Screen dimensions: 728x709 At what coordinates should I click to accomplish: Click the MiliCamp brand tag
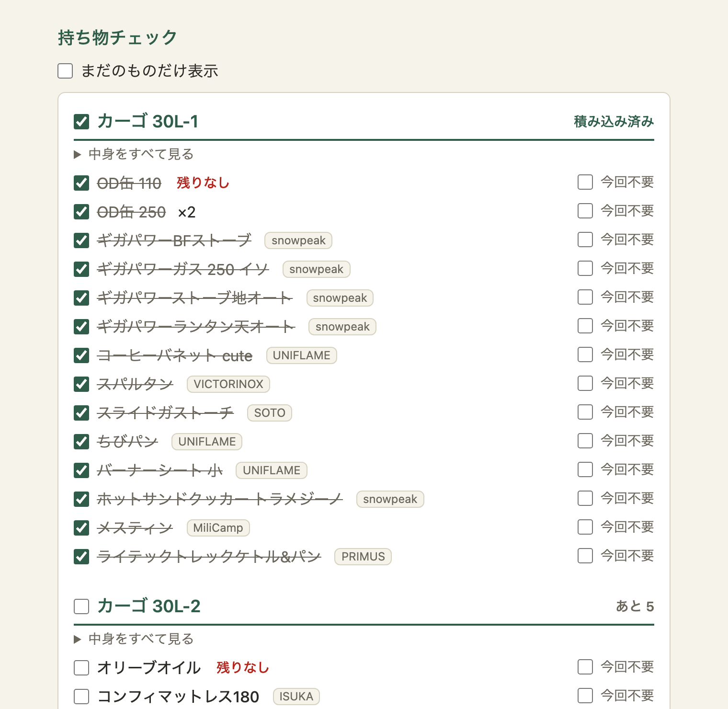click(218, 528)
